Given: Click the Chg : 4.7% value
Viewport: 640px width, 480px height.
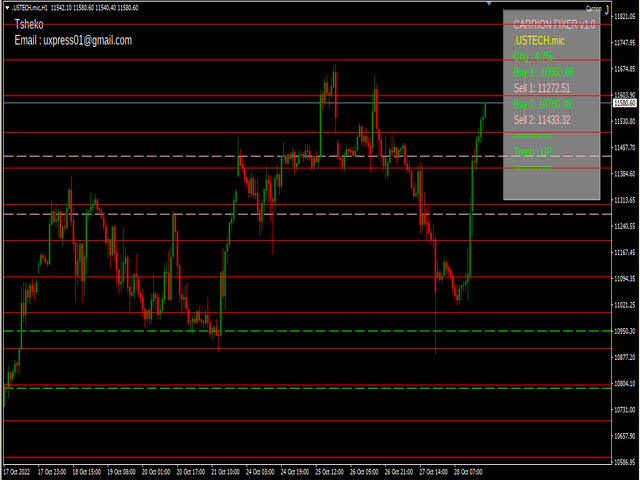Looking at the screenshot, I should (533, 56).
